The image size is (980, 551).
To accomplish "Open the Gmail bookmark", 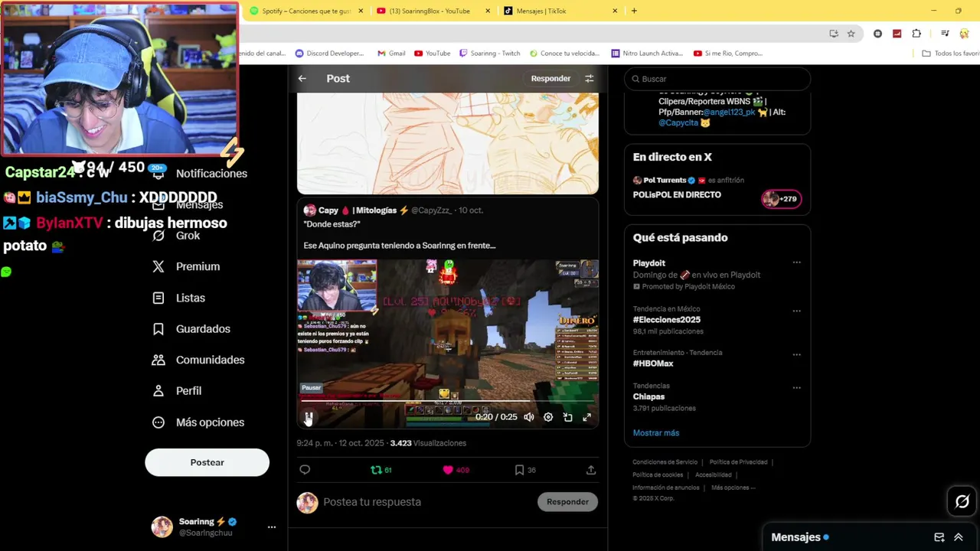I will click(x=391, y=54).
